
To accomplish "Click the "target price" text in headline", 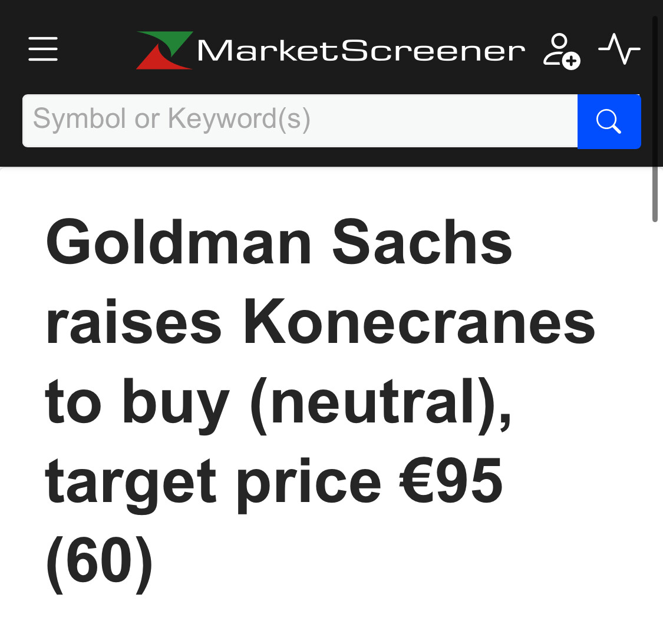I will pyautogui.click(x=213, y=483).
